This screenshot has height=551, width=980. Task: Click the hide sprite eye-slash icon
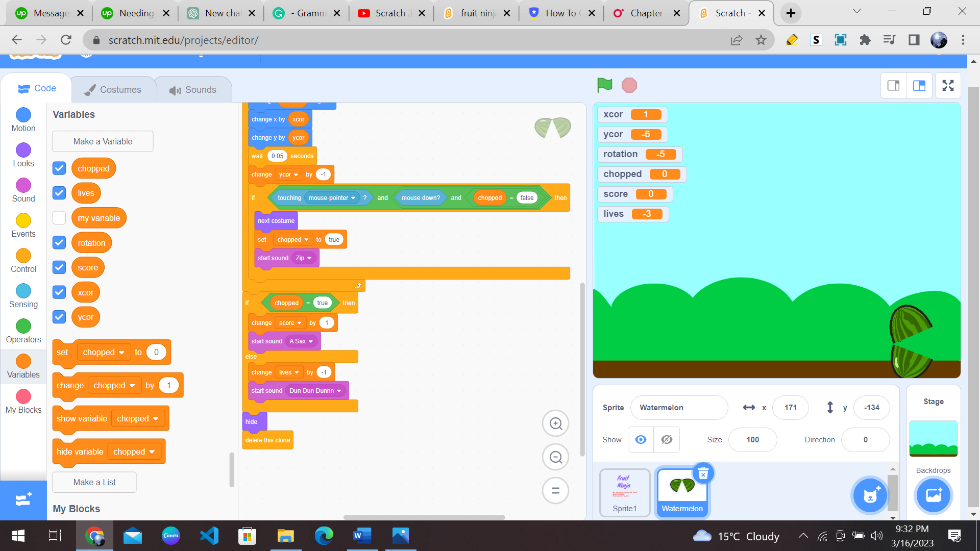click(666, 439)
